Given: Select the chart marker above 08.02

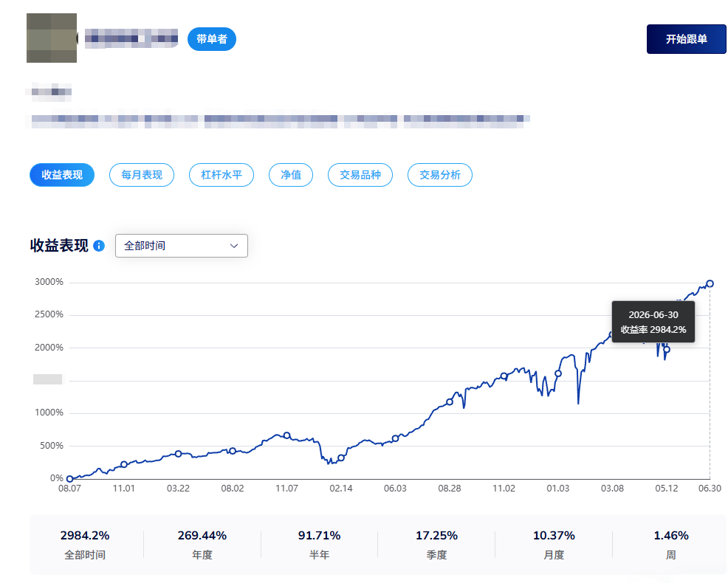Looking at the screenshot, I should (233, 451).
